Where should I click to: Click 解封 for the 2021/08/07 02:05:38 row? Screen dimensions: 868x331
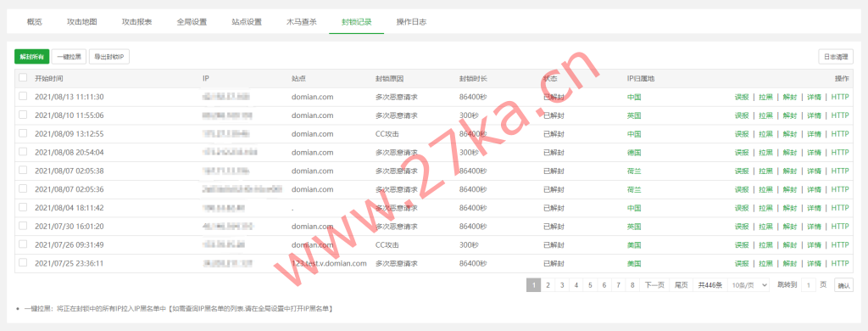(x=790, y=171)
